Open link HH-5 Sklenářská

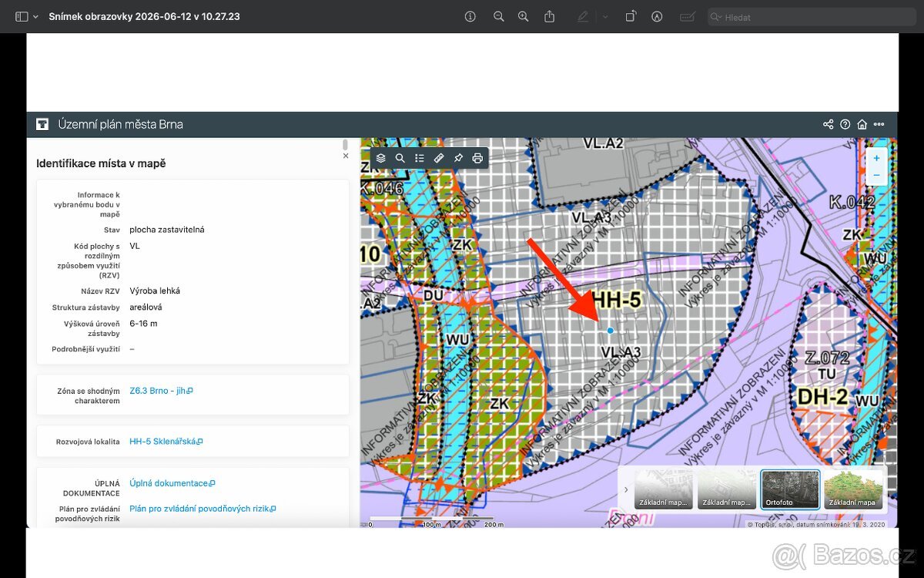166,442
